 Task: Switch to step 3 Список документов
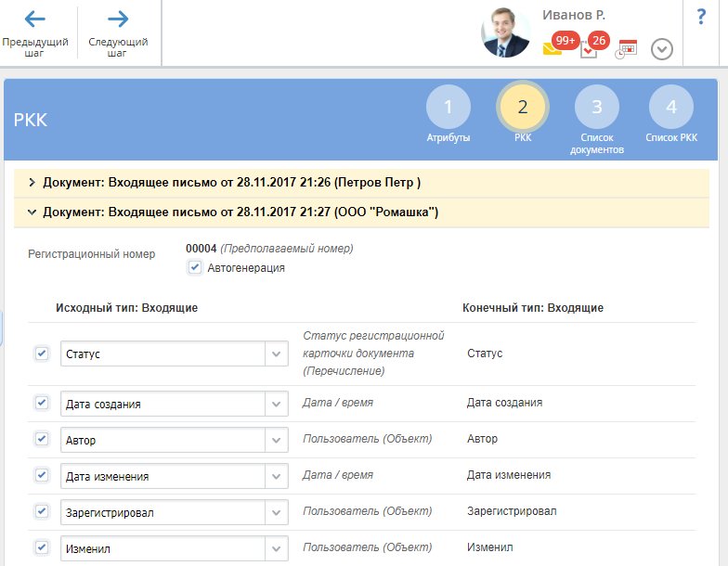596,120
